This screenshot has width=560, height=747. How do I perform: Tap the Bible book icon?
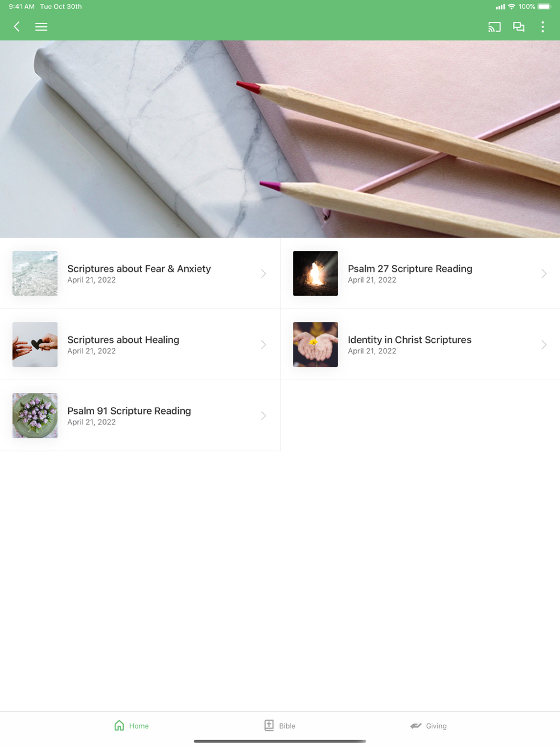[x=269, y=725]
